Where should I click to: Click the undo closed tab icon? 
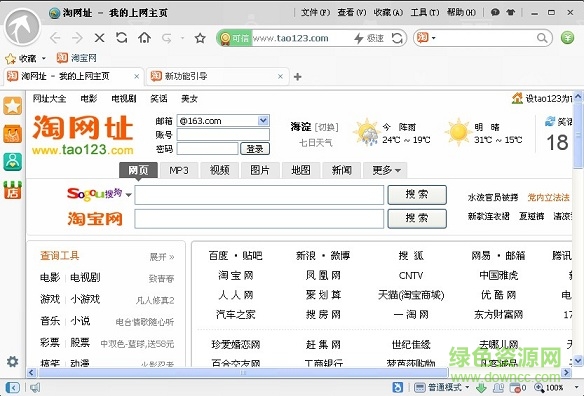point(167,38)
